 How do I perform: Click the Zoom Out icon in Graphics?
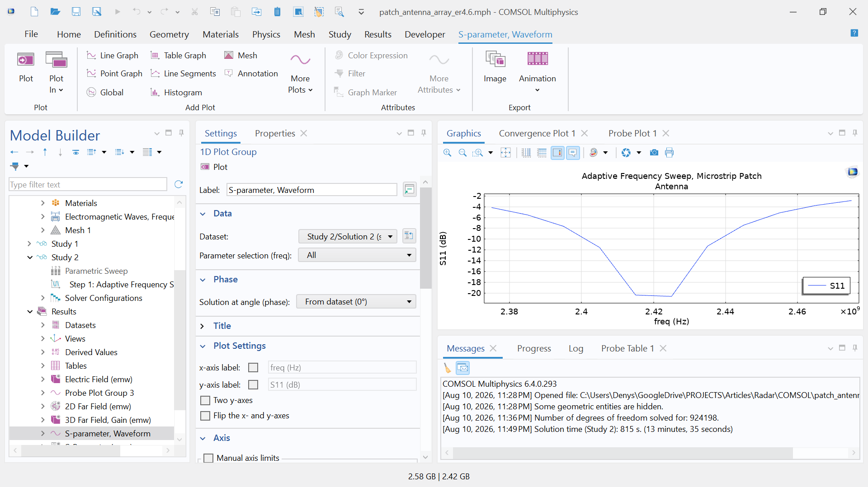[462, 153]
